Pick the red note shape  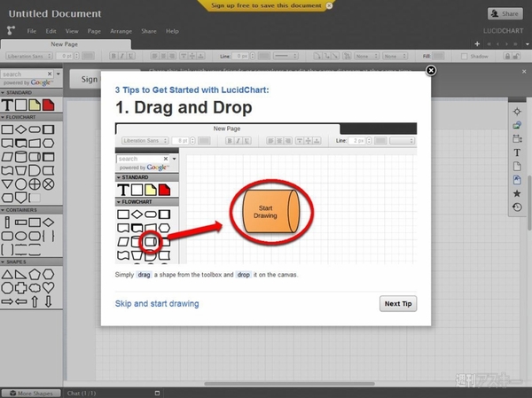[48, 105]
